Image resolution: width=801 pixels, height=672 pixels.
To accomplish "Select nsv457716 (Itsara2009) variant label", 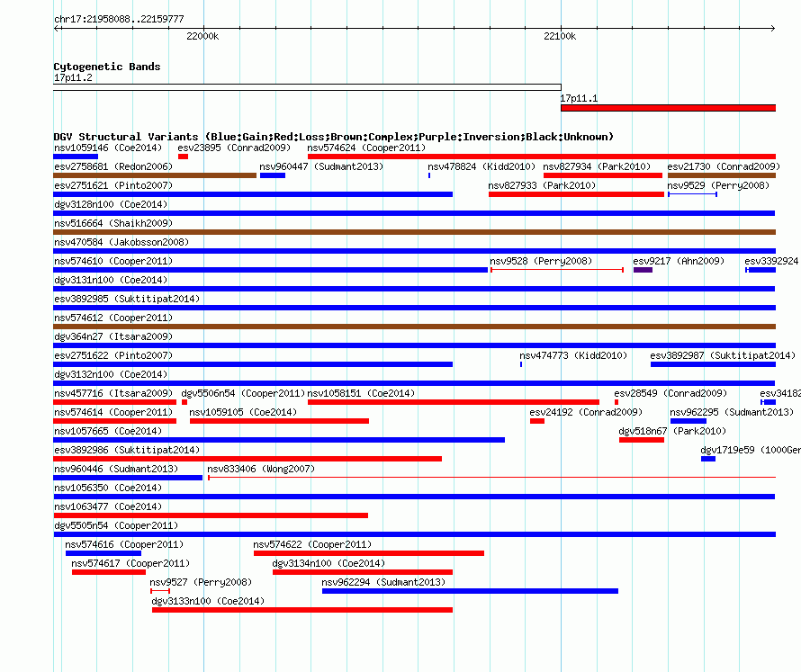I will click(113, 394).
